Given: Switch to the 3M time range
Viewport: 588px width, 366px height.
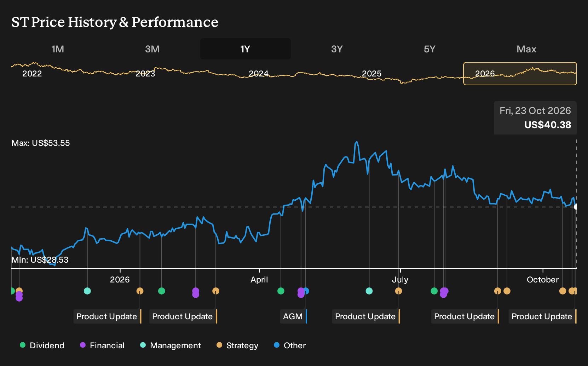Looking at the screenshot, I should [x=152, y=49].
